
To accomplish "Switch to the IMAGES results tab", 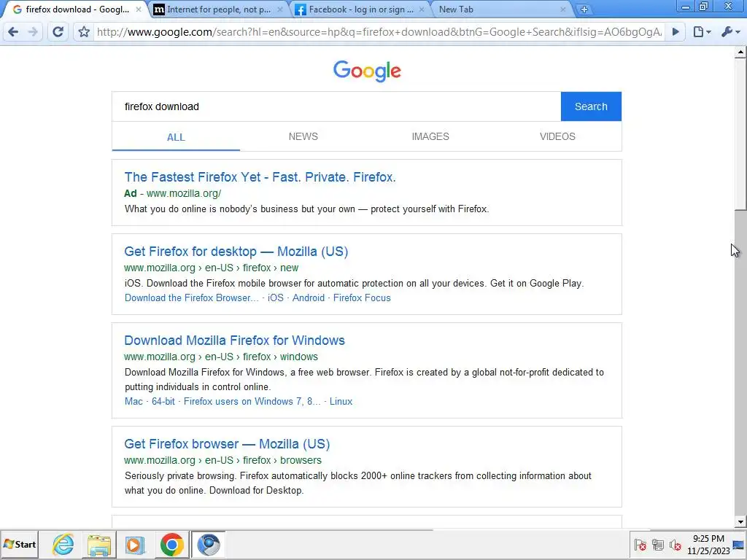I will pos(430,136).
